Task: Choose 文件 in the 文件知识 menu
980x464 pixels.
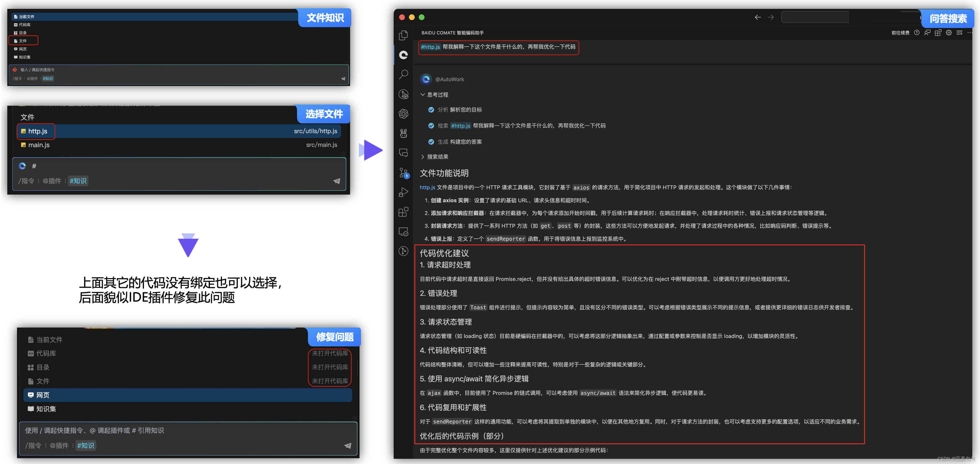Action: point(179,41)
